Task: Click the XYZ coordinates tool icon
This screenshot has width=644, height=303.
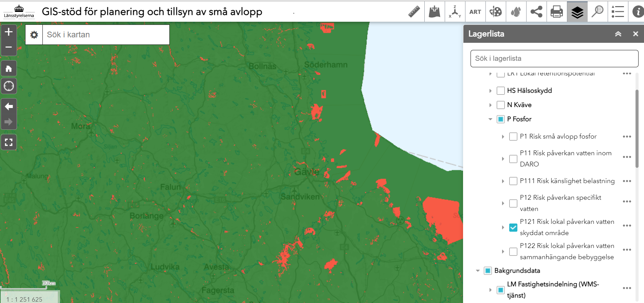Action: click(455, 12)
